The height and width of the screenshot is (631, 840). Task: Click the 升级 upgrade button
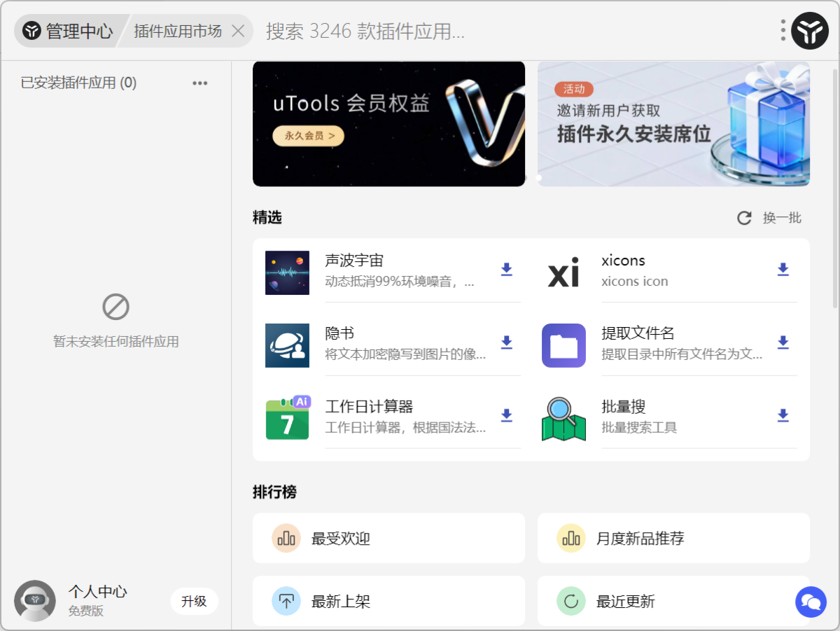[x=194, y=601]
